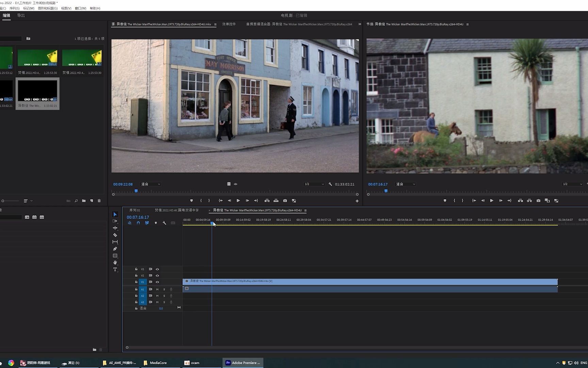588x368 pixels.
Task: Mark in point in source monitor
Action: 201,201
